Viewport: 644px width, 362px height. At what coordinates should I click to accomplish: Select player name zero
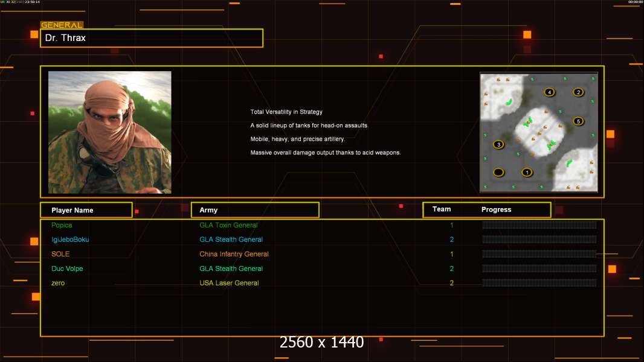(x=58, y=283)
